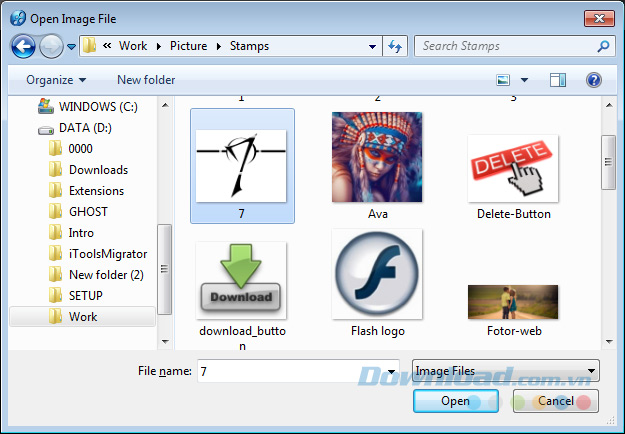Open the GHOST folder in tree
625x434 pixels.
click(78, 212)
